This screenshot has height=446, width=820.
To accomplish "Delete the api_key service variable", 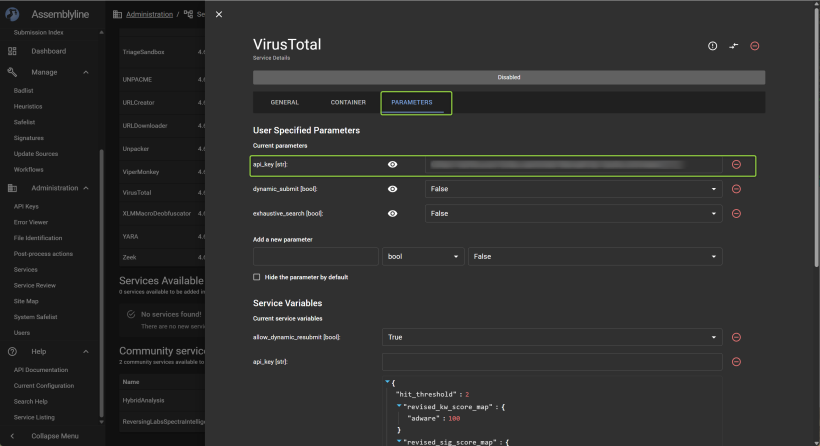I will point(736,362).
